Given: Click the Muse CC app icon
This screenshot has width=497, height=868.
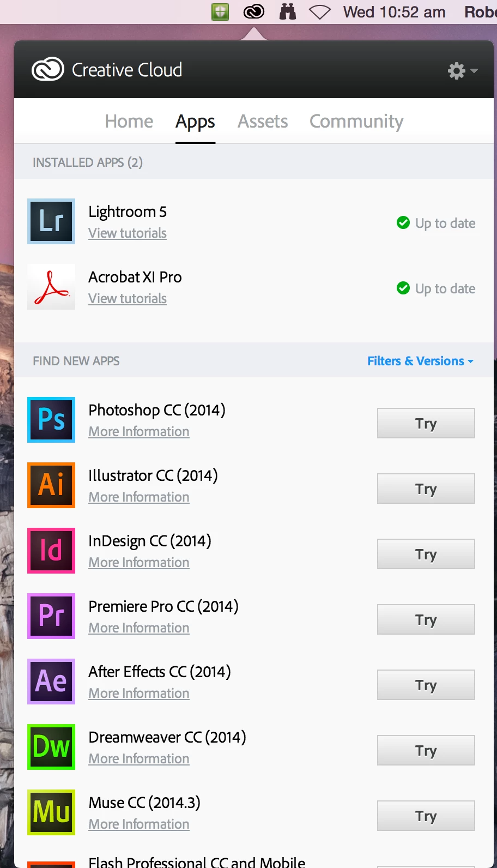Looking at the screenshot, I should (x=51, y=812).
